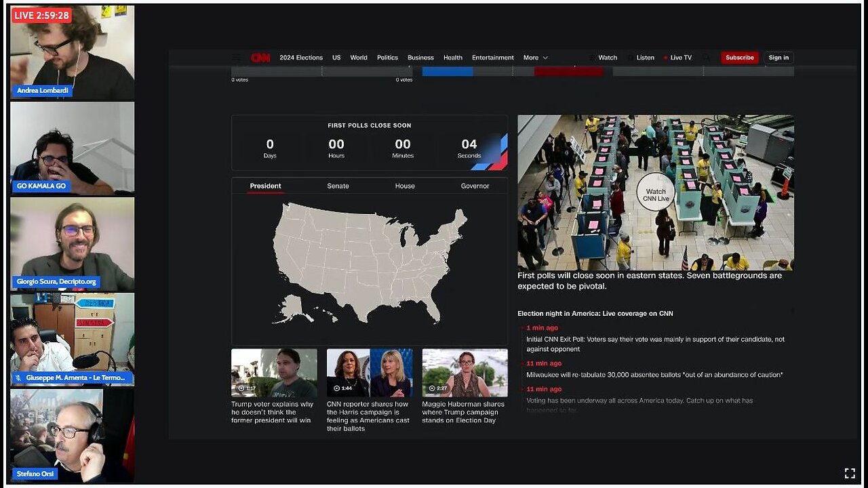The height and width of the screenshot is (488, 868).
Task: Open the Health section
Action: [453, 58]
